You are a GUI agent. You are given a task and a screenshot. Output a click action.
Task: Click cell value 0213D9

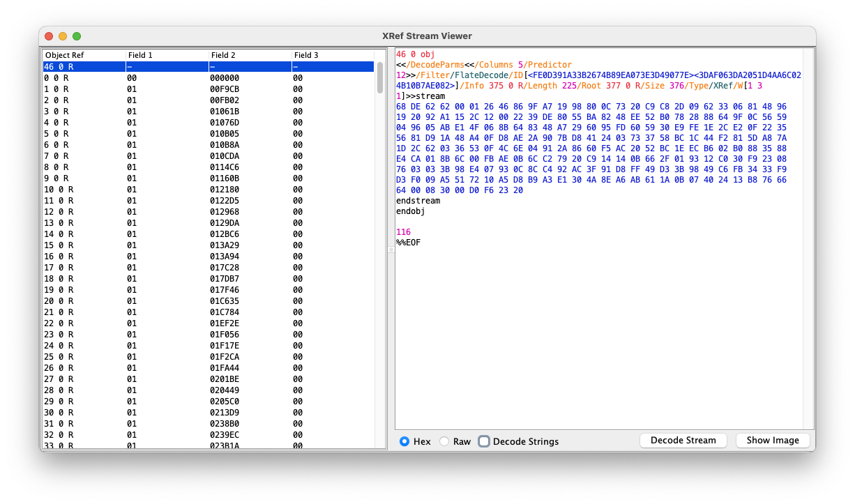pos(225,413)
